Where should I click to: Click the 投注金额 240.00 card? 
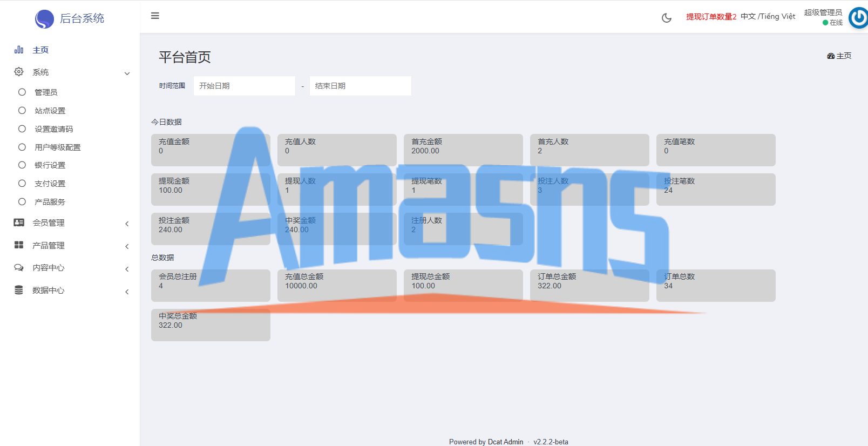(x=211, y=229)
